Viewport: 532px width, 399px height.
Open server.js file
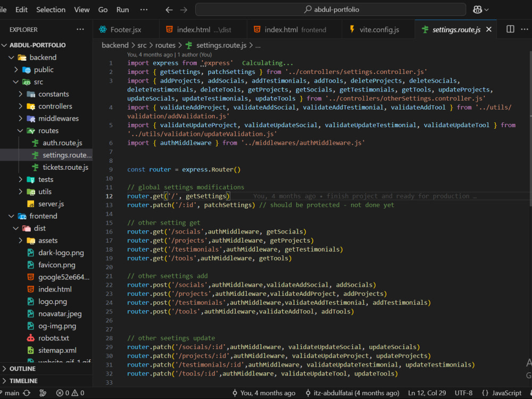point(51,204)
